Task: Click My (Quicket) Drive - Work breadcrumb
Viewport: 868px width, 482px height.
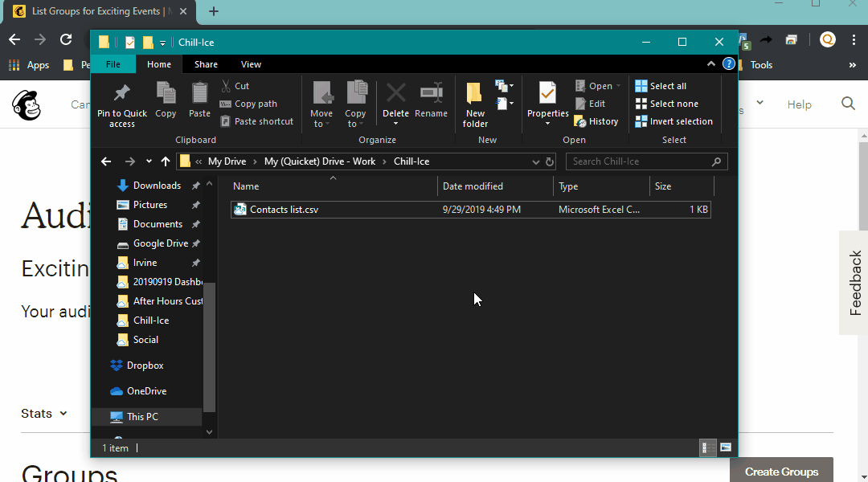Action: point(319,161)
